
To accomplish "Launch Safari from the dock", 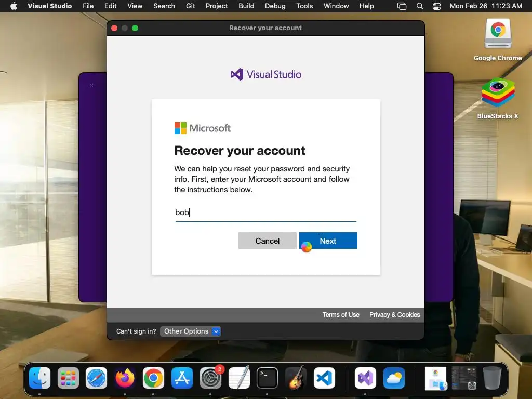I will point(96,378).
